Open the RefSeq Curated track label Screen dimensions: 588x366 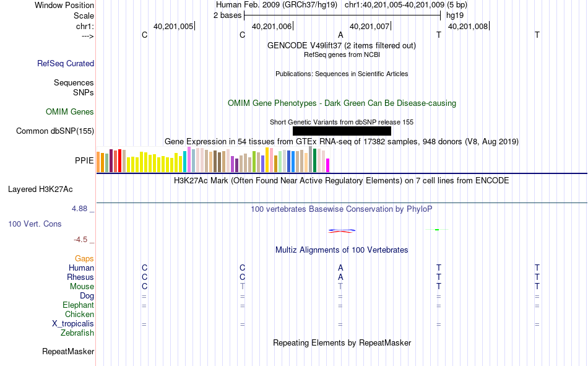coord(66,63)
